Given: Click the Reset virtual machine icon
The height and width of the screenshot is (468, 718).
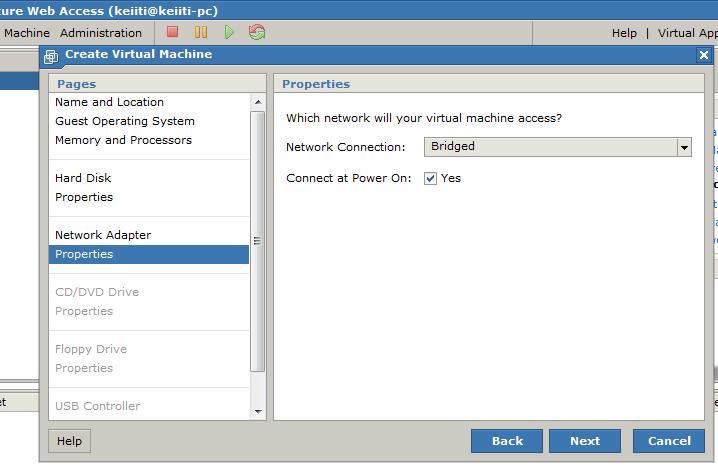Looking at the screenshot, I should [x=257, y=32].
